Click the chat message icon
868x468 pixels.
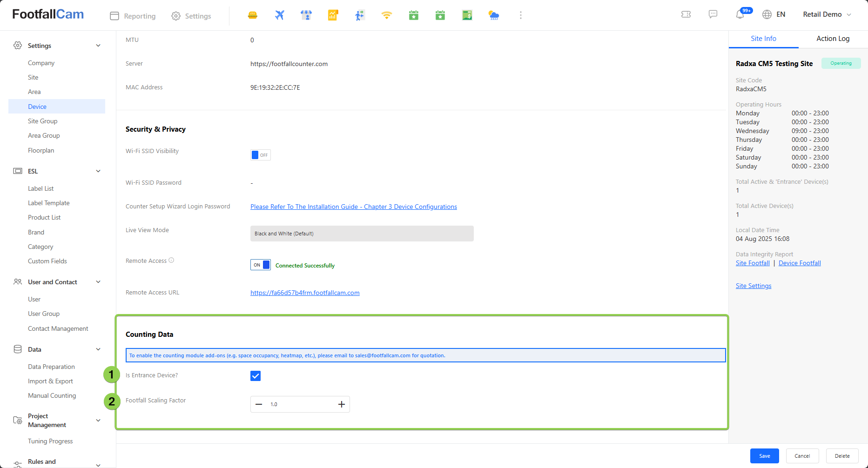coord(713,14)
